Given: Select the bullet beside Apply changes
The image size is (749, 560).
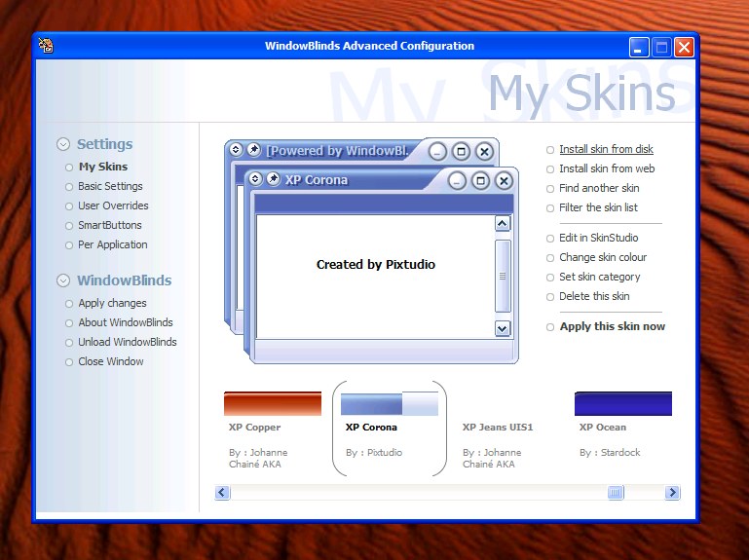Looking at the screenshot, I should click(x=69, y=304).
